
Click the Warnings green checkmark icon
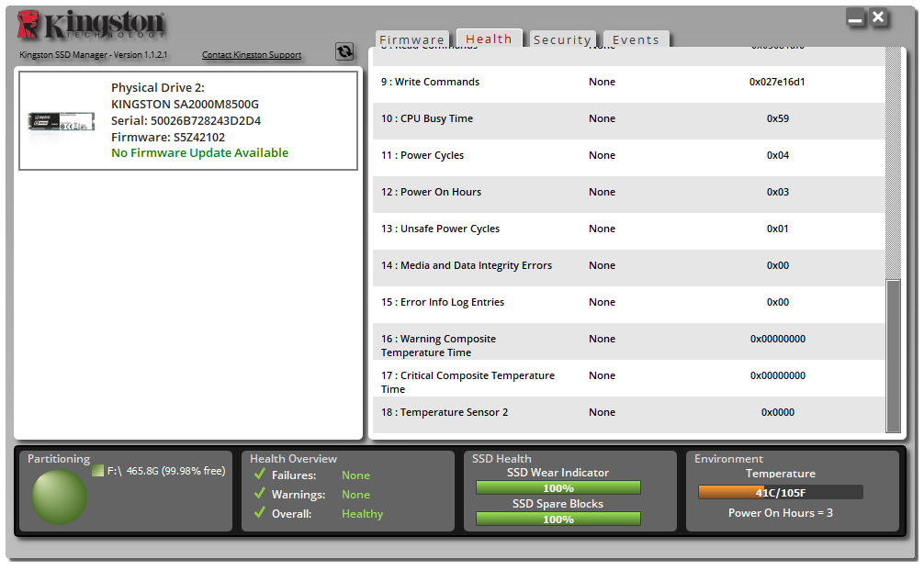pyautogui.click(x=259, y=494)
